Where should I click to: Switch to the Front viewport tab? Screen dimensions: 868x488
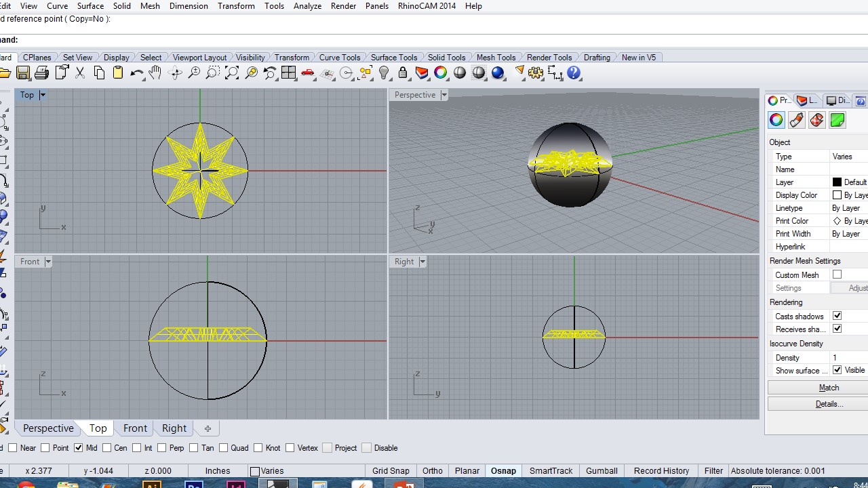point(135,428)
